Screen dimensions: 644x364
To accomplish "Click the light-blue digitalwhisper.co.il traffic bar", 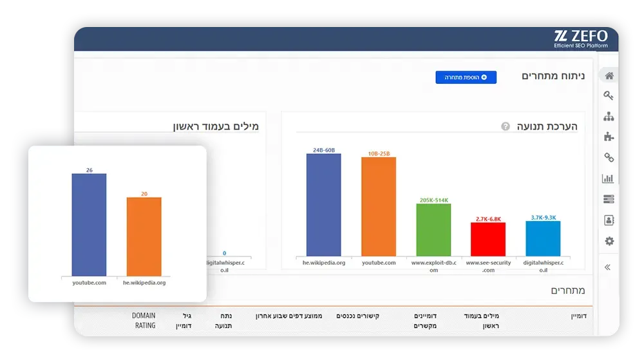I will [543, 238].
